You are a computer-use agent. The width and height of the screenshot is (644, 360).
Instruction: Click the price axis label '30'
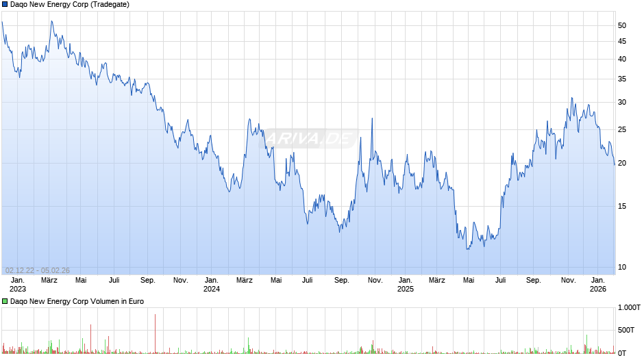[x=622, y=103]
